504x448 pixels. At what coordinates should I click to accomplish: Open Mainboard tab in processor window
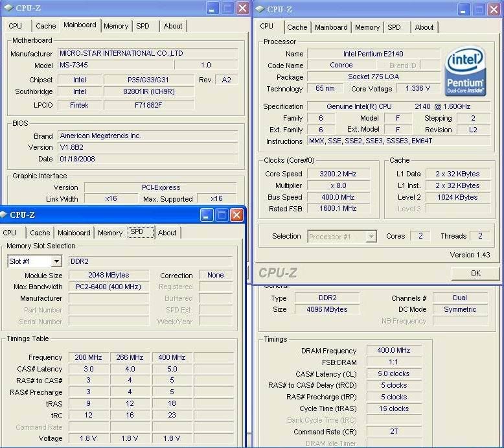(331, 27)
